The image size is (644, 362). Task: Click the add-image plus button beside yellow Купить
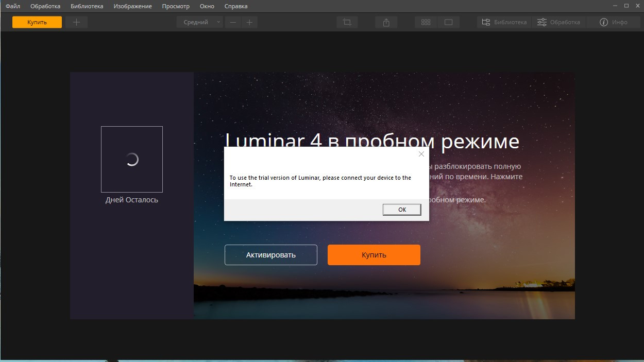[76, 22]
